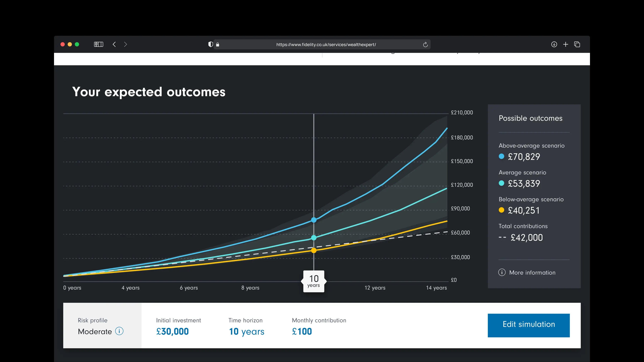Click the info icon beside More information
Viewport: 644px width, 362px height.
pos(502,272)
